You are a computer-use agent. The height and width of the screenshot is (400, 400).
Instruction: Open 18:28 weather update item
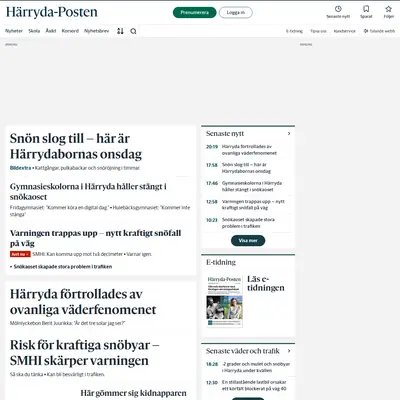click(x=248, y=367)
